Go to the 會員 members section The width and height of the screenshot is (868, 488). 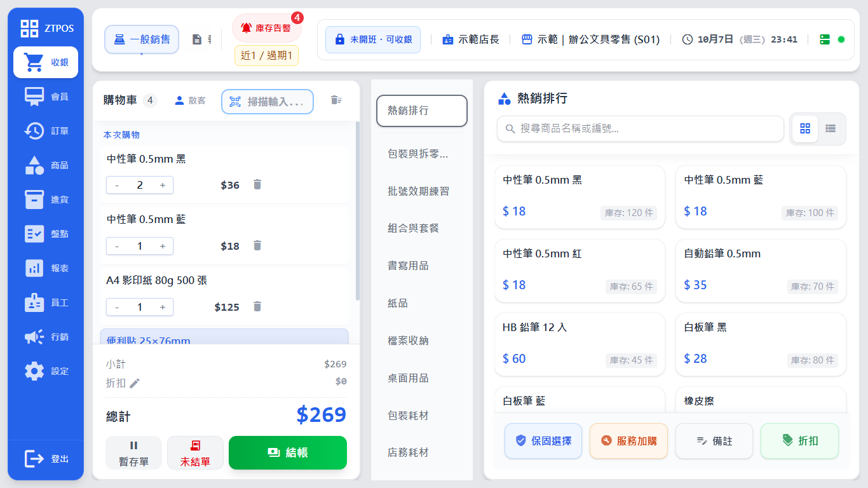pyautogui.click(x=46, y=97)
